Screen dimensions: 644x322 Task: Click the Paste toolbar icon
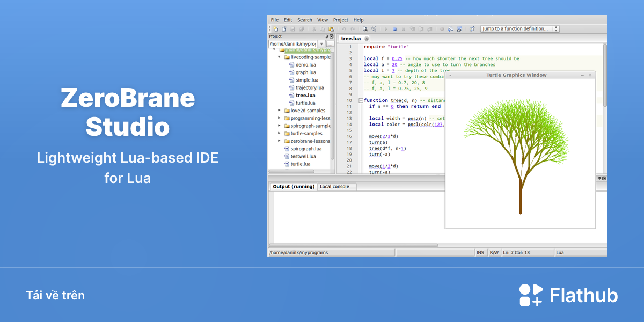(331, 29)
